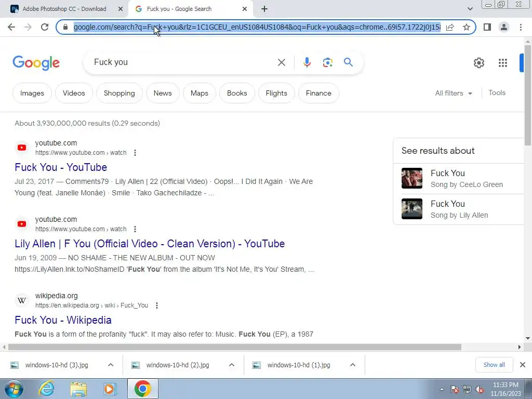Image resolution: width=532 pixels, height=399 pixels.
Task: Start voice search with microphone
Action: (x=307, y=62)
